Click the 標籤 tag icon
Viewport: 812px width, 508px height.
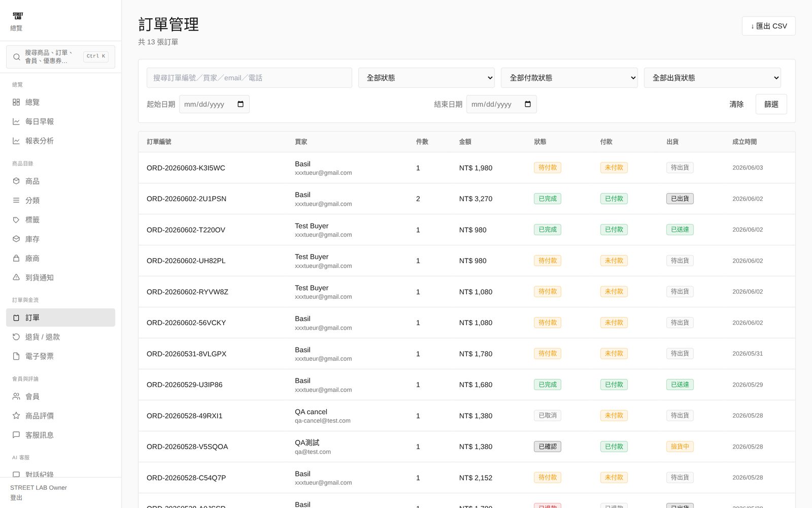[16, 219]
